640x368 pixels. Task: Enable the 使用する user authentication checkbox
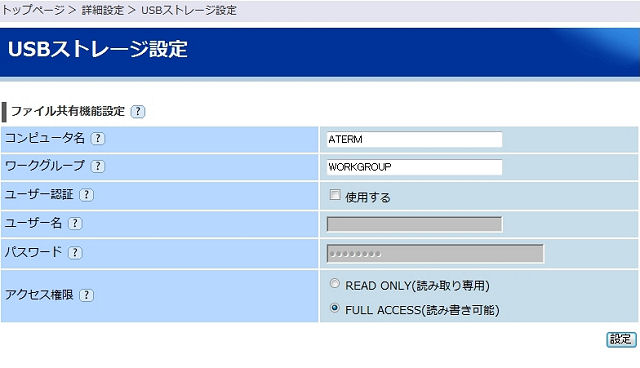click(x=335, y=195)
